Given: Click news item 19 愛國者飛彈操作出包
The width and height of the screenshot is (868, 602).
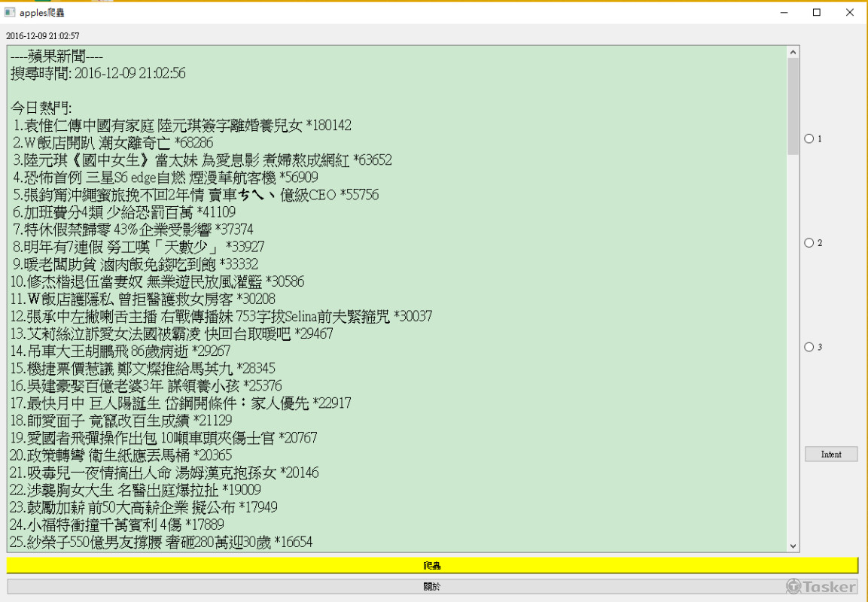Looking at the screenshot, I should coord(164,438).
